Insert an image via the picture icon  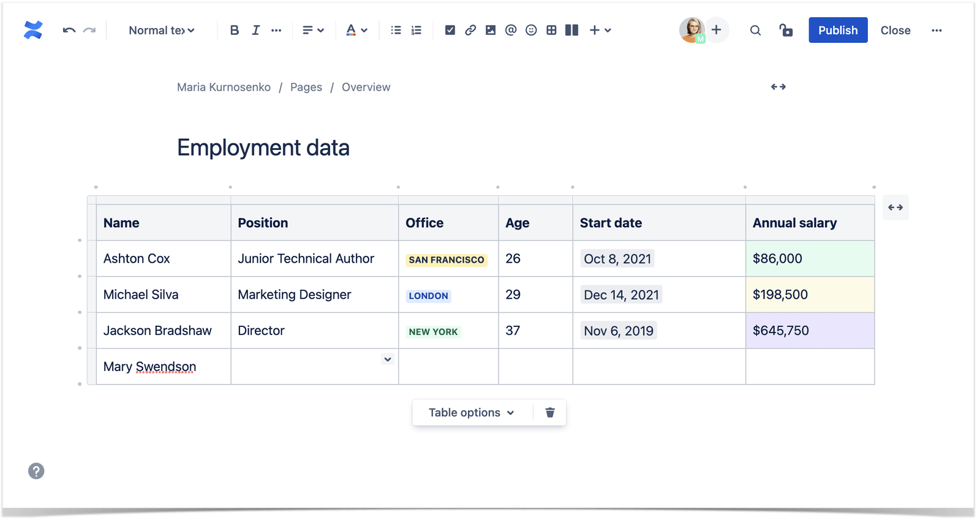tap(491, 30)
